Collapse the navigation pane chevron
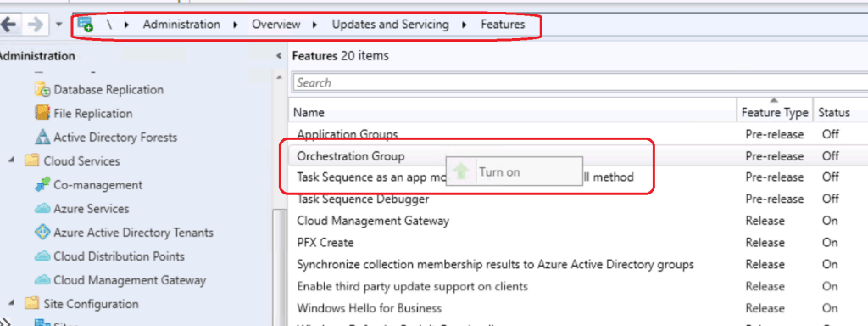 tap(278, 56)
